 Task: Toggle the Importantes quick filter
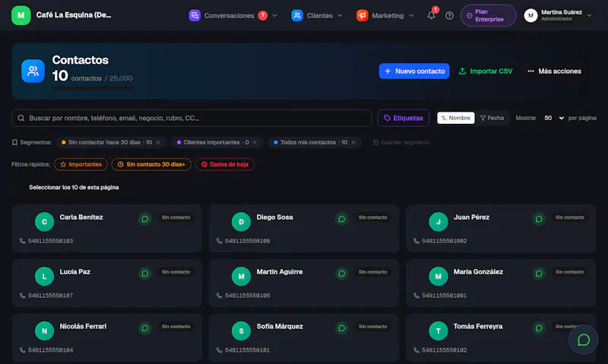pos(81,164)
